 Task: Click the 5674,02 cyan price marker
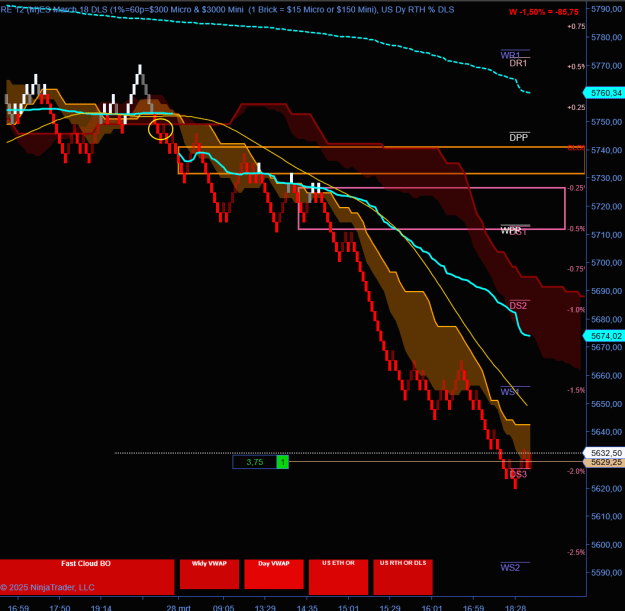point(604,336)
